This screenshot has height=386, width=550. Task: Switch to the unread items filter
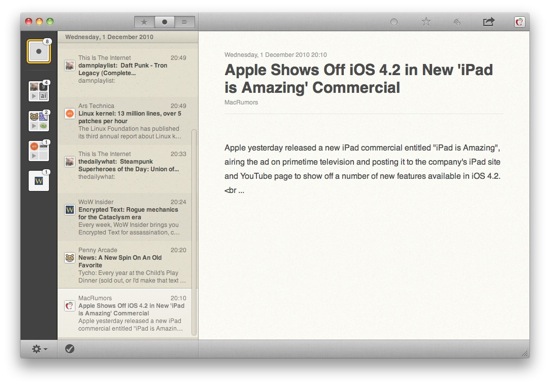click(164, 22)
